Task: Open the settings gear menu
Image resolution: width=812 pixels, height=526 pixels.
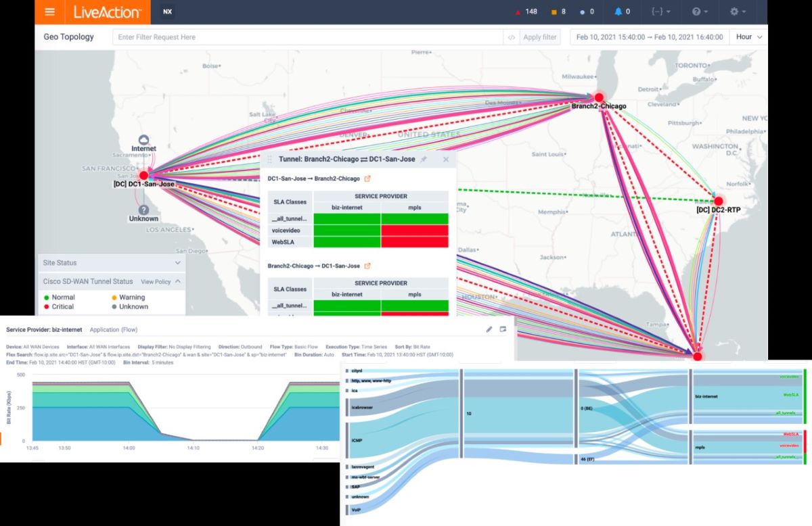Action: [735, 11]
